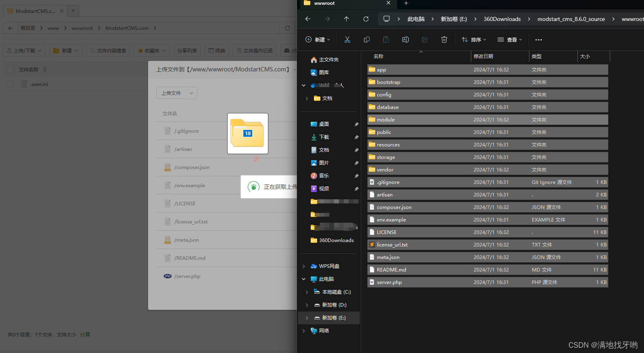Viewport: 644px width, 353px height.
Task: Select the app folder in Explorer
Action: 487,70
